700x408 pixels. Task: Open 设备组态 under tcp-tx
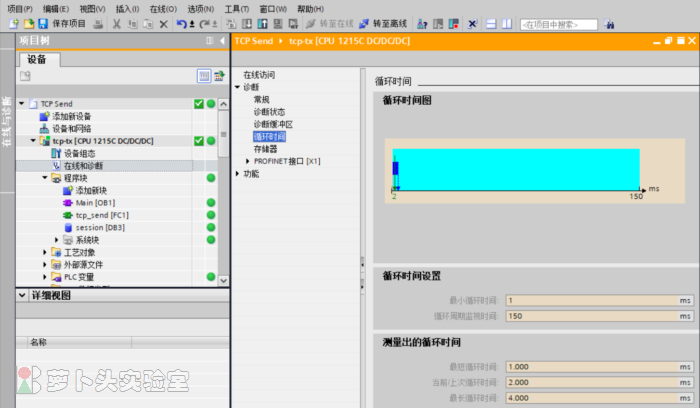tap(79, 154)
